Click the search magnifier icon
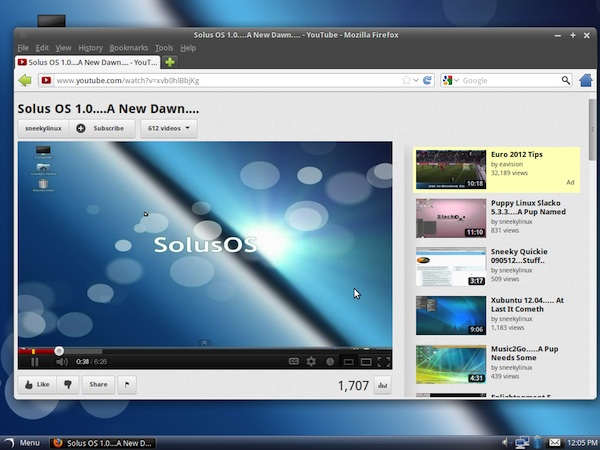The image size is (600, 450). pyautogui.click(x=566, y=80)
